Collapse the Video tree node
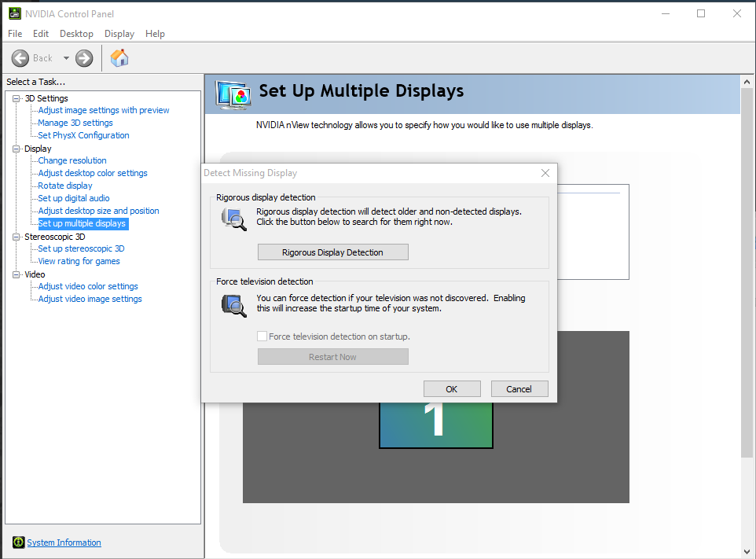This screenshot has width=756, height=559. click(x=16, y=274)
